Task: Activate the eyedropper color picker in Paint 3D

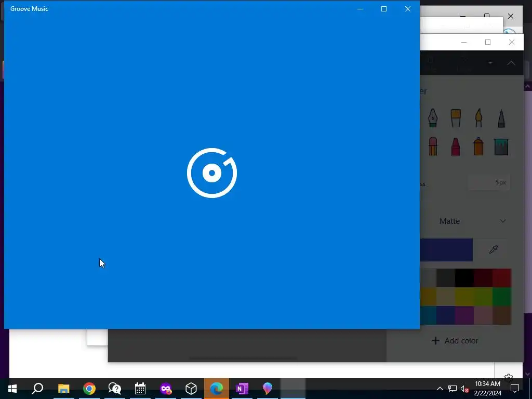Action: point(494,250)
